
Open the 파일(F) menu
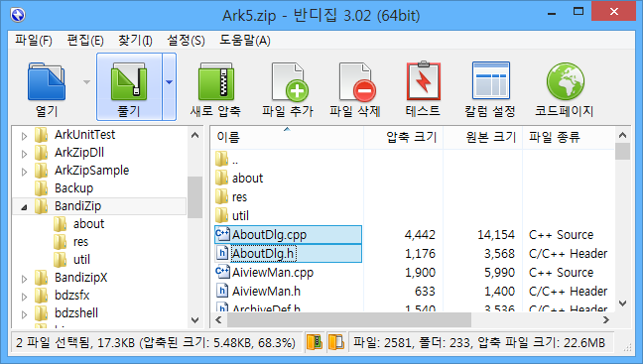pyautogui.click(x=34, y=41)
